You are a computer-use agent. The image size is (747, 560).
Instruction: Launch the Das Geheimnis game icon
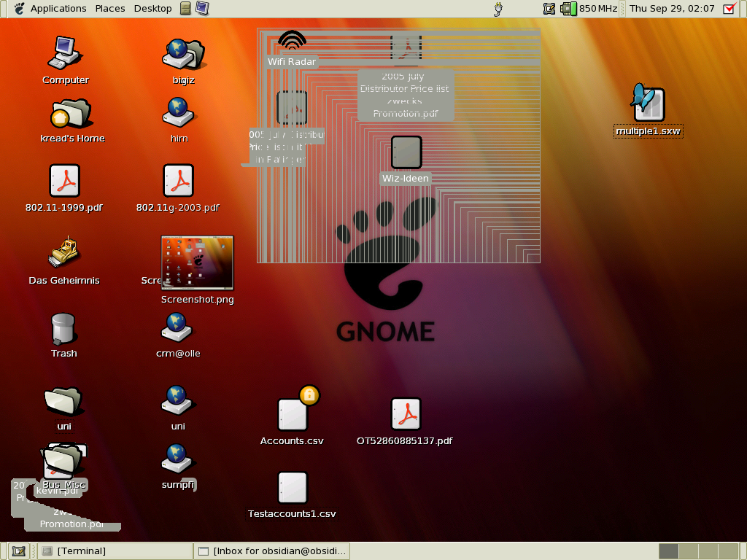(x=64, y=252)
